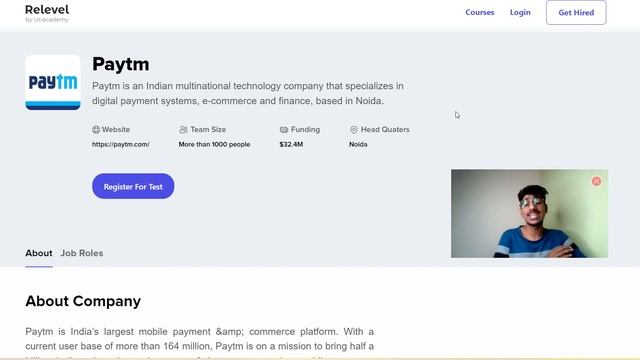This screenshot has height=360, width=640.
Task: Click the Paytm company logo
Action: pos(53,82)
